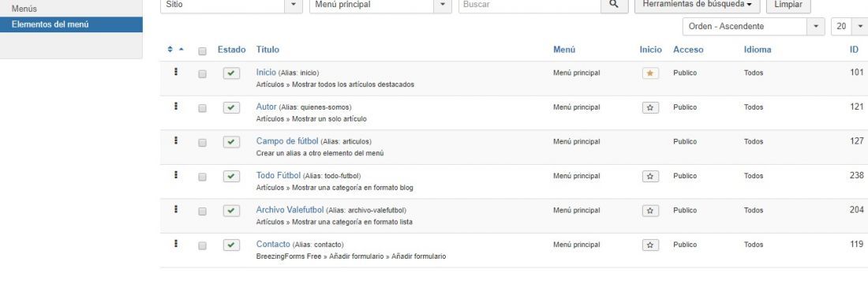Check the select-all checkbox in header
The height and width of the screenshot is (284, 868).
(202, 50)
